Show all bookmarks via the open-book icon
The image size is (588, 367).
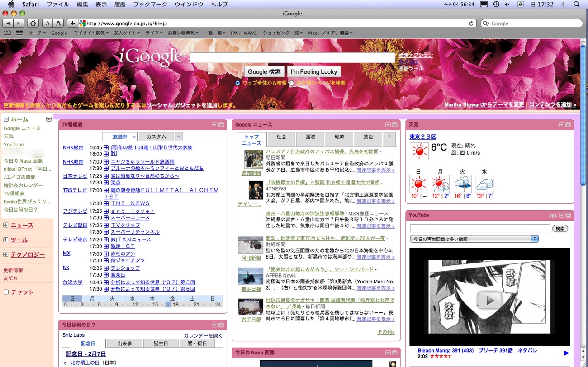click(7, 33)
